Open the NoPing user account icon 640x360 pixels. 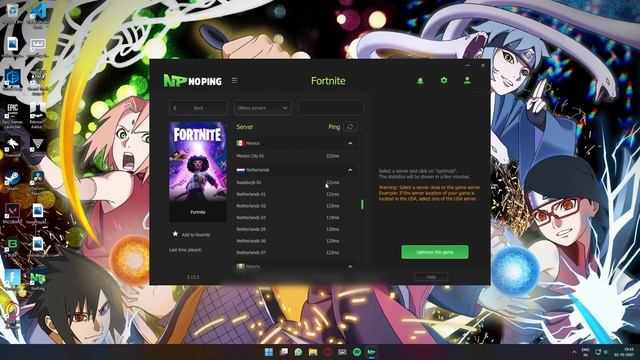(467, 80)
